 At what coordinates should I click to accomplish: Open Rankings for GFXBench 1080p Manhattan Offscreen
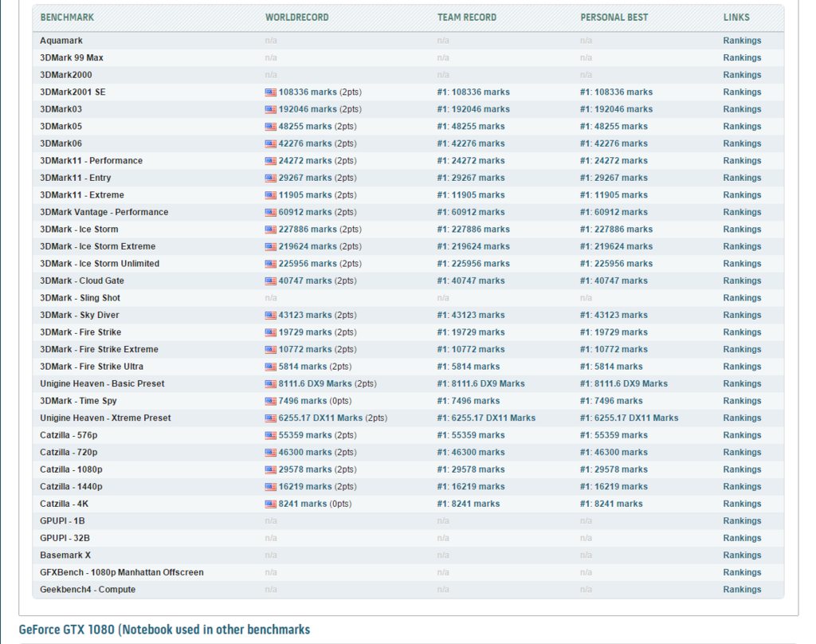tap(742, 573)
